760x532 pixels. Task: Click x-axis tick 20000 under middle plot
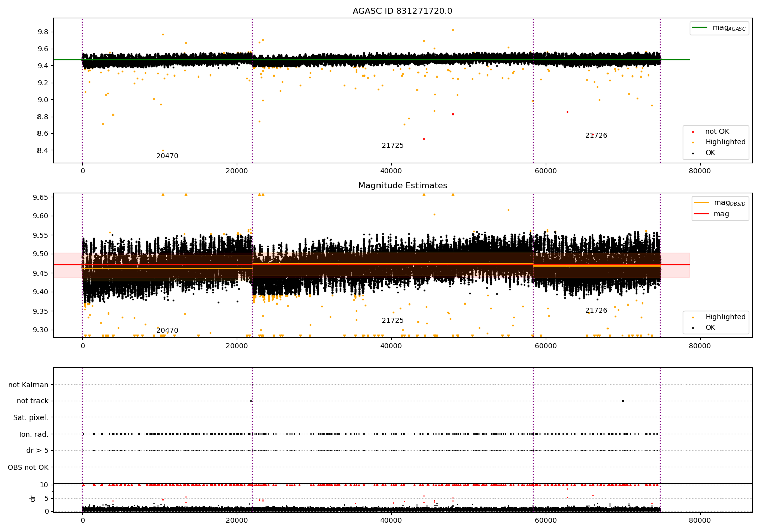coord(237,346)
